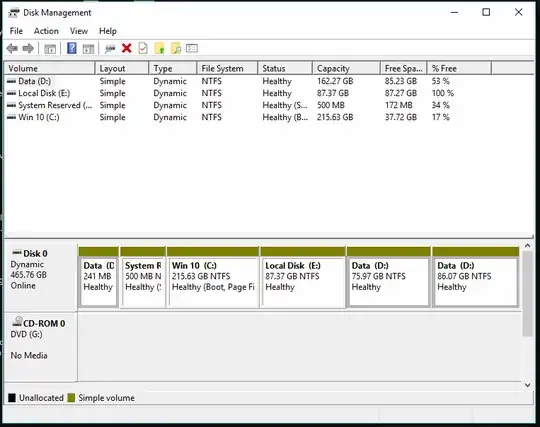Click the Disk Management title bar icon
540x427 pixels.
pyautogui.click(x=14, y=13)
